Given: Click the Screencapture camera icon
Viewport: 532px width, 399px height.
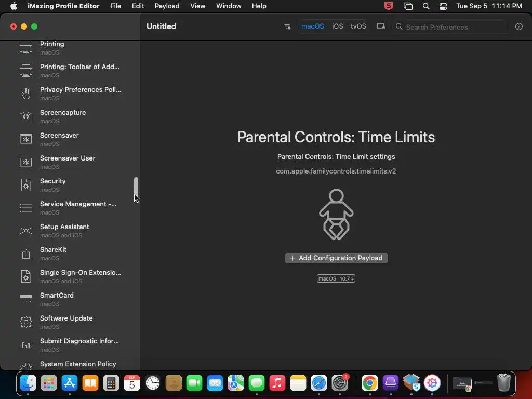Looking at the screenshot, I should pyautogui.click(x=26, y=116).
